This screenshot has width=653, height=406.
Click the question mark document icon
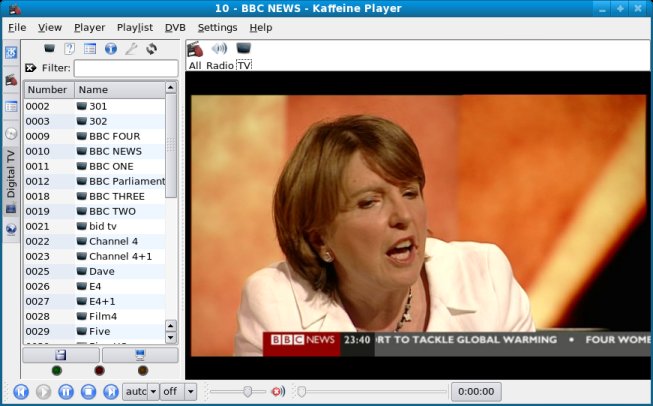70,49
